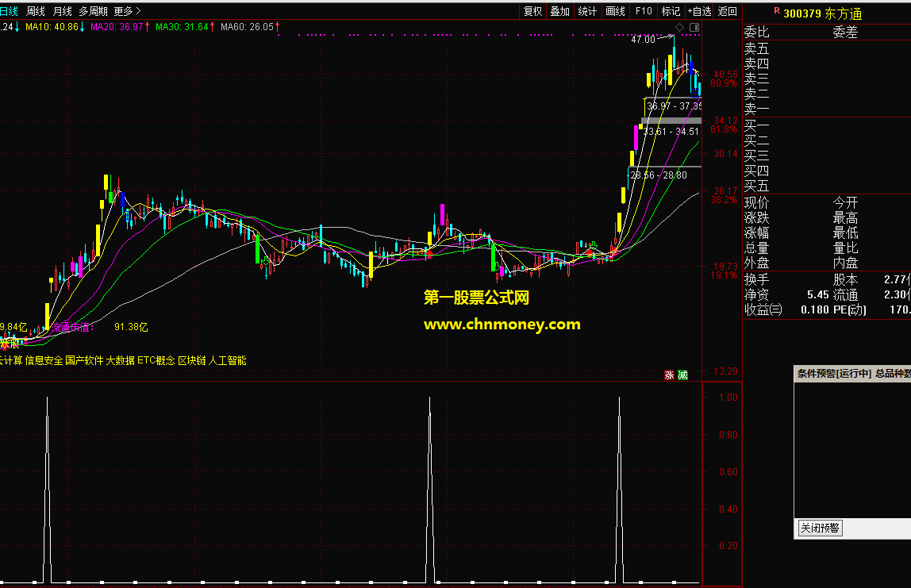Switch to 周线 weekly chart

(36, 11)
